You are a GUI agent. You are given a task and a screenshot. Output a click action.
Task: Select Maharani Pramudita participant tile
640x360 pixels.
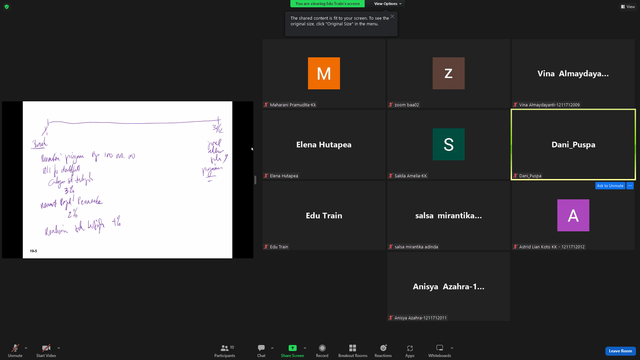[324, 73]
